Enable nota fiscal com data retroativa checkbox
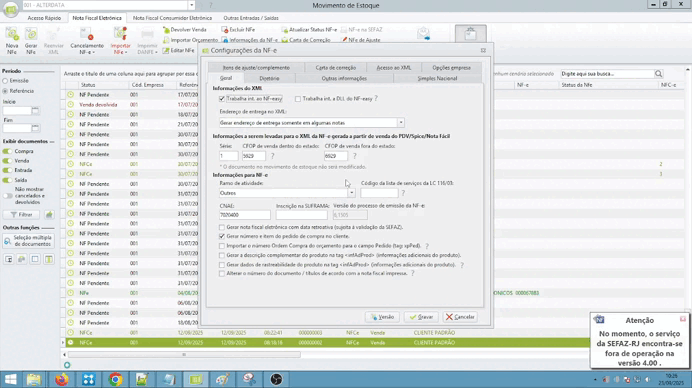 click(x=222, y=227)
